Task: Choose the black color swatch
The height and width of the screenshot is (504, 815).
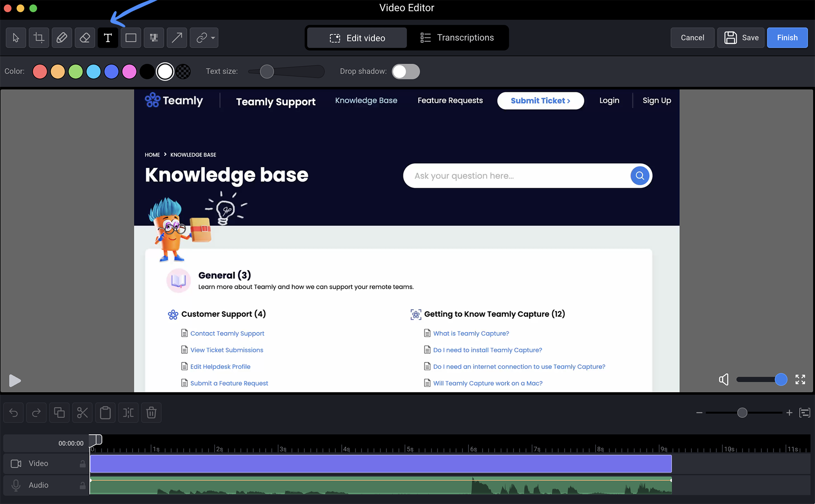Action: (147, 71)
